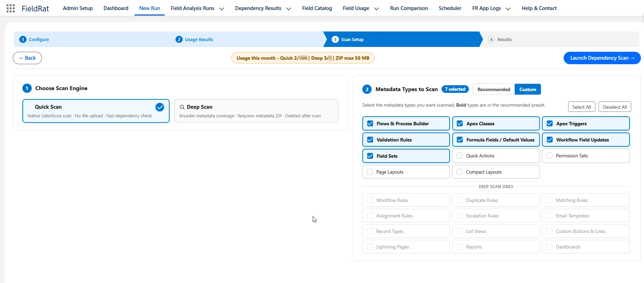Click the Back button
The image size is (644, 283).
[27, 58]
